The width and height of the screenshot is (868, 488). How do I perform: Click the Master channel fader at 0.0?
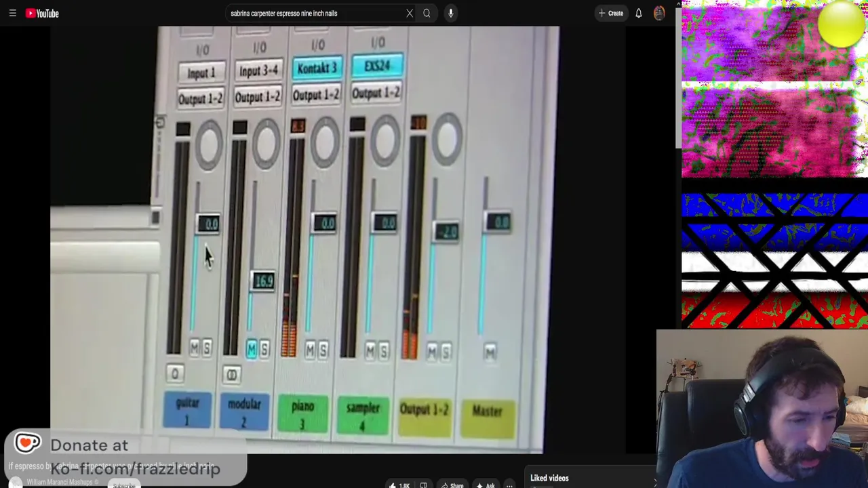click(x=499, y=222)
